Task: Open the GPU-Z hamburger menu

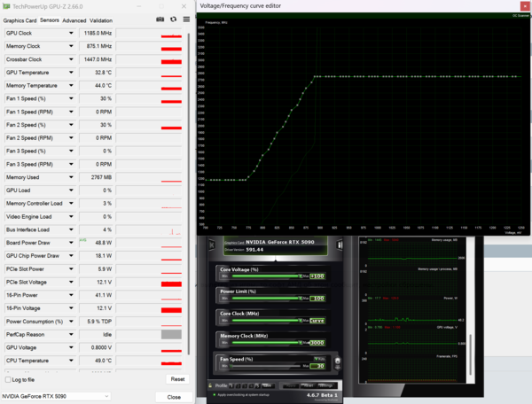Action: click(186, 19)
